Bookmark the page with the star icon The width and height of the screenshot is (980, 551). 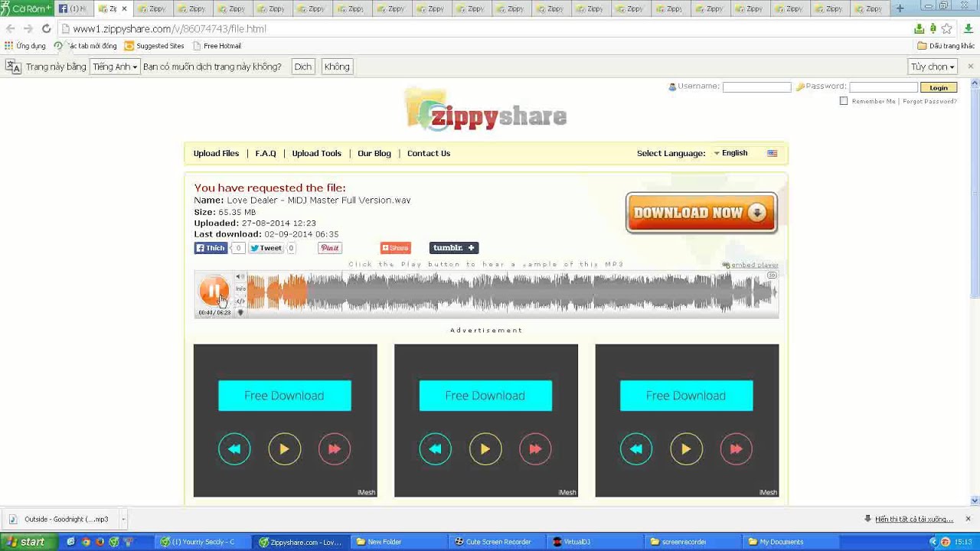947,28
